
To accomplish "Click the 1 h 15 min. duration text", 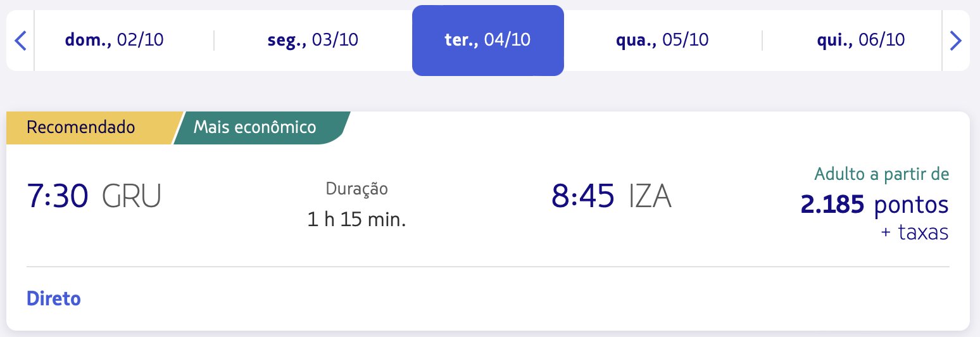I will [x=356, y=219].
